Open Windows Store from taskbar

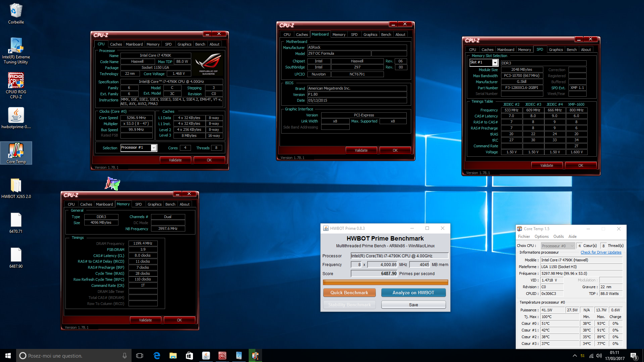pos(190,356)
